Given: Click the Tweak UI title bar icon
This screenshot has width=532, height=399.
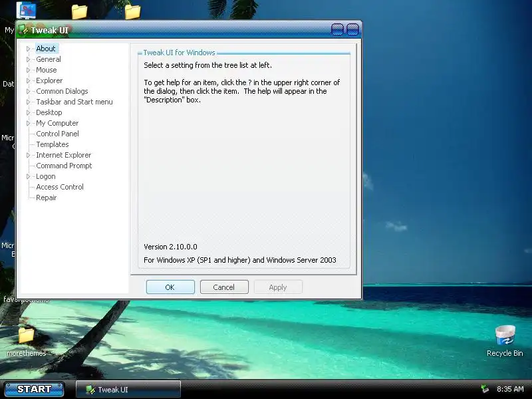Looking at the screenshot, I should 23,30.
